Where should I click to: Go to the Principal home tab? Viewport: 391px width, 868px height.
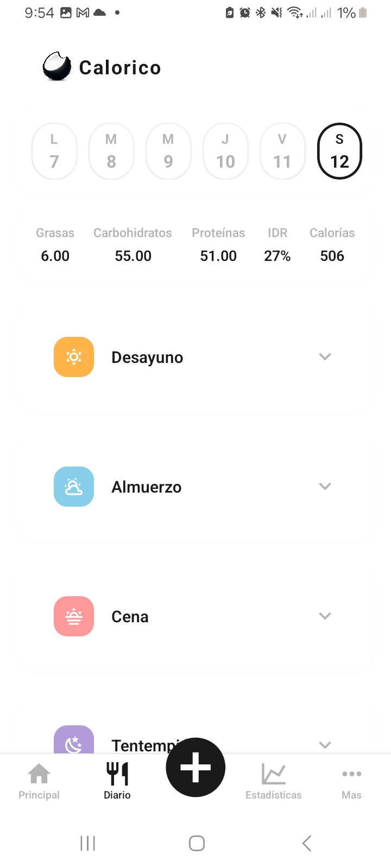39,781
